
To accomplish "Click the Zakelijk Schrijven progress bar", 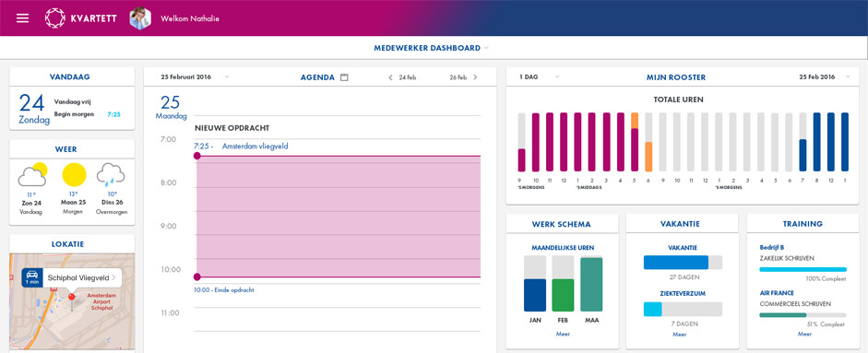I will click(x=803, y=269).
